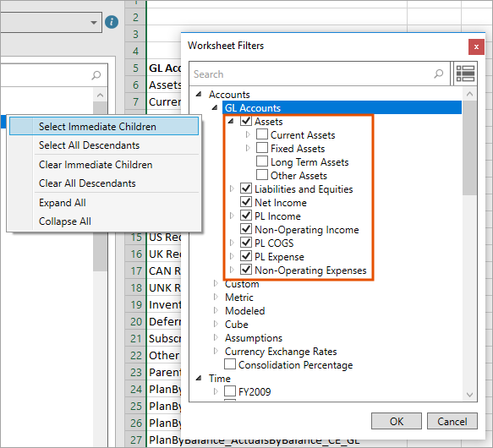
Task: Click the search magnifier in Worksheet Filters
Action: [x=439, y=74]
